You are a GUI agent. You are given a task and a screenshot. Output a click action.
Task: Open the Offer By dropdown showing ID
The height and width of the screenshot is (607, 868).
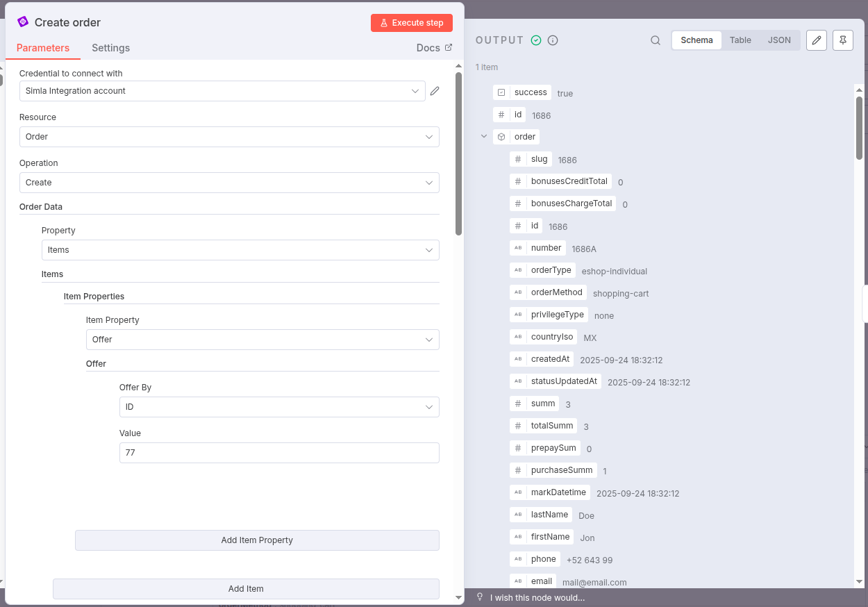tap(279, 407)
